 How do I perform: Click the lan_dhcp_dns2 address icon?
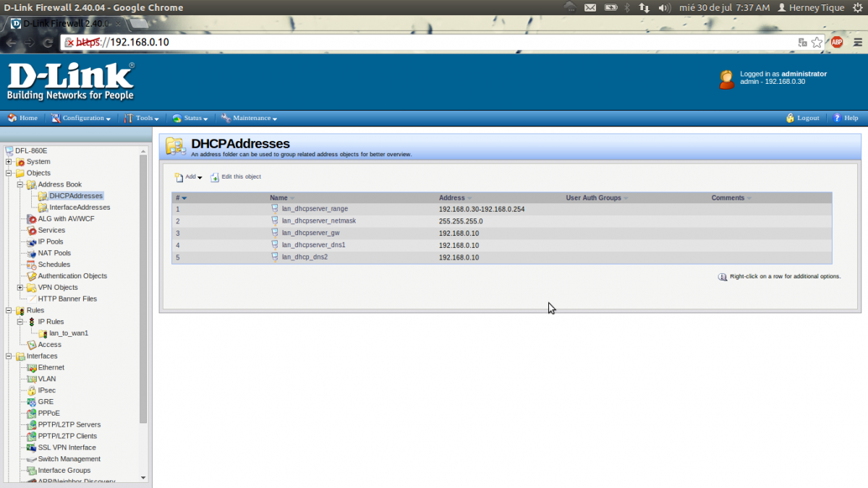tap(275, 256)
